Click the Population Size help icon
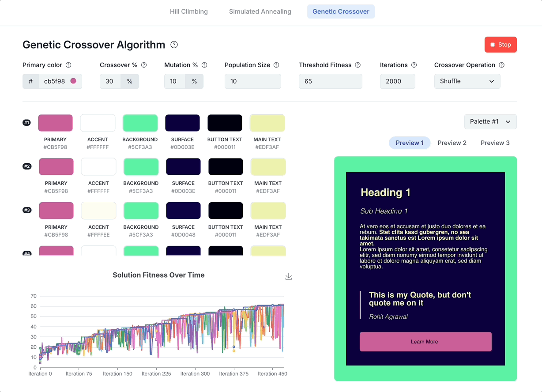 tap(276, 65)
